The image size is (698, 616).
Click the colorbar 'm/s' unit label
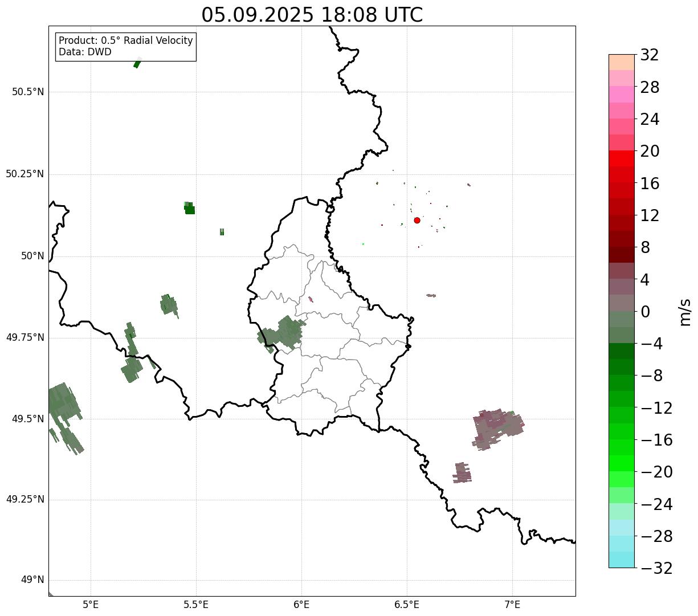click(684, 312)
